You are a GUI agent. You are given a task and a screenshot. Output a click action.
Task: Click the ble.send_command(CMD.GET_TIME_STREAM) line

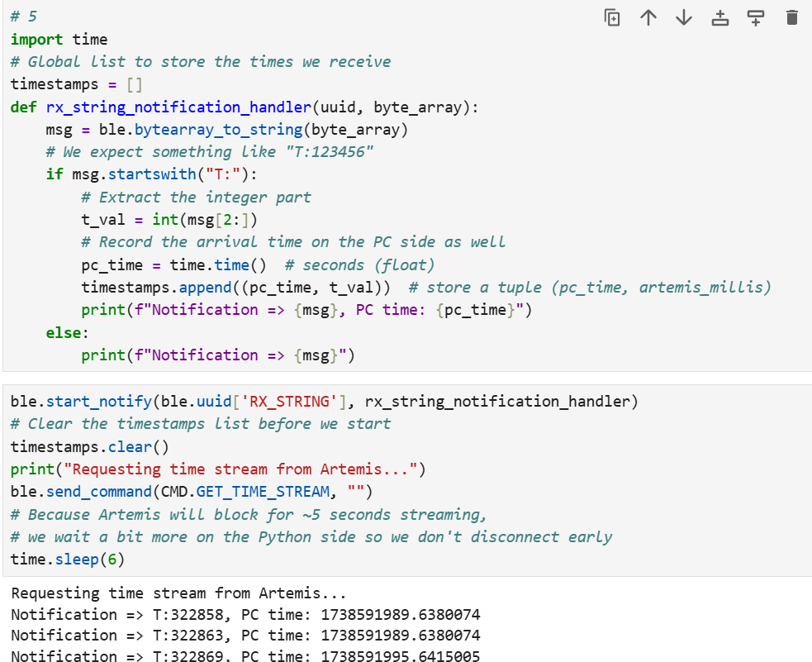coord(192,492)
